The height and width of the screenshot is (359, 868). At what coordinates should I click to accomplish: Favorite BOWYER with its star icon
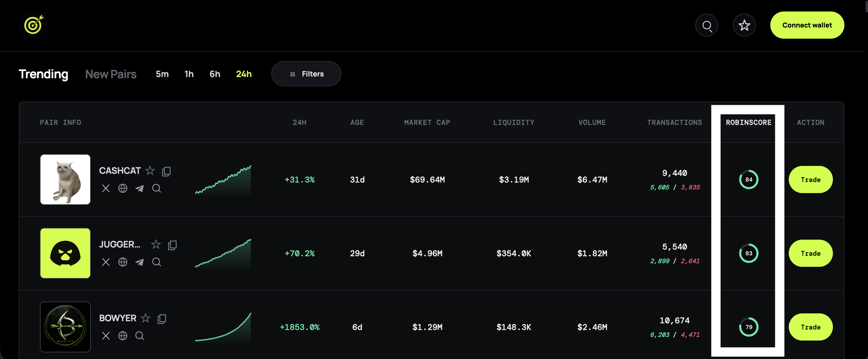pyautogui.click(x=145, y=318)
